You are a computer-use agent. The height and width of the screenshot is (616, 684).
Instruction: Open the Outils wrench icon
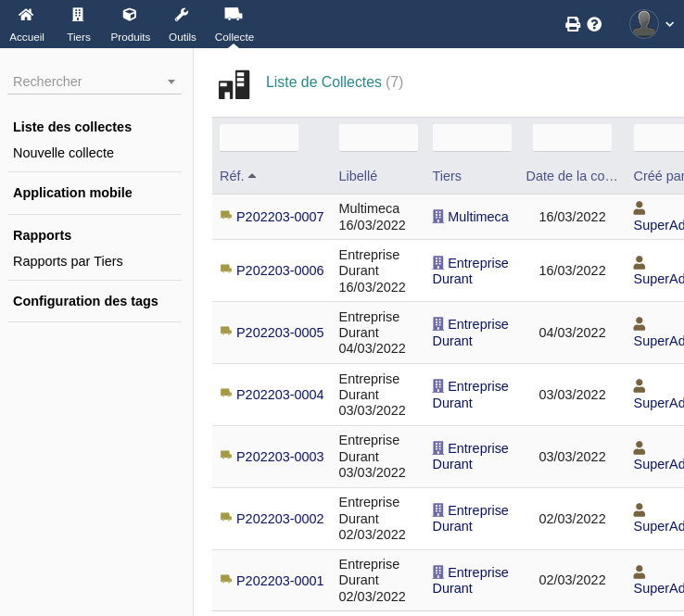click(182, 15)
